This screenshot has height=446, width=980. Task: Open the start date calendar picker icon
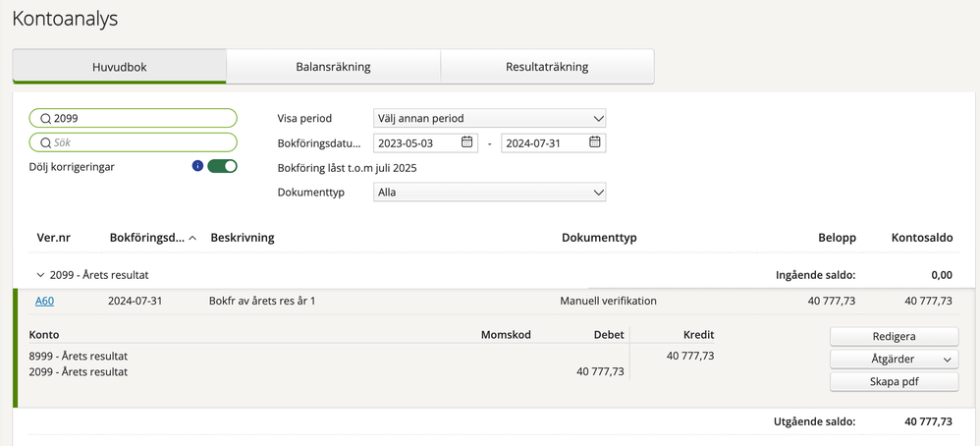[466, 142]
